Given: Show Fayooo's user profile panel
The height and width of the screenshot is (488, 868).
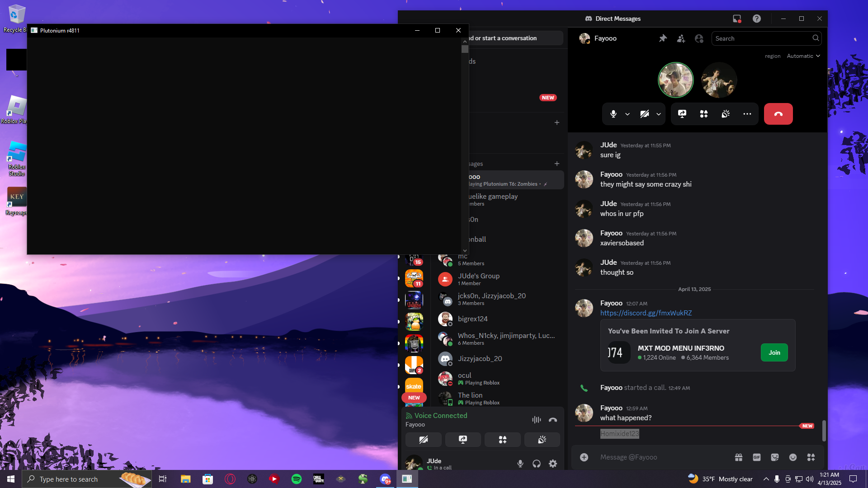Looking at the screenshot, I should point(699,38).
